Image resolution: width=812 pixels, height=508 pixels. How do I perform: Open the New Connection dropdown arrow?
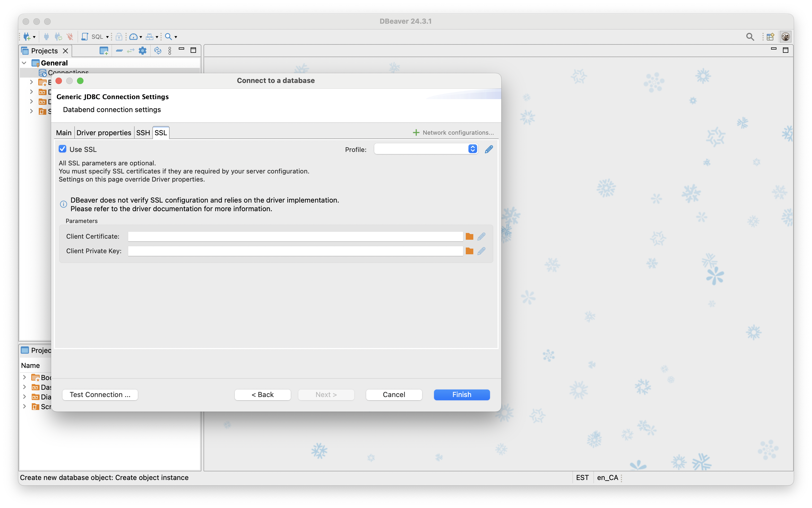(34, 37)
